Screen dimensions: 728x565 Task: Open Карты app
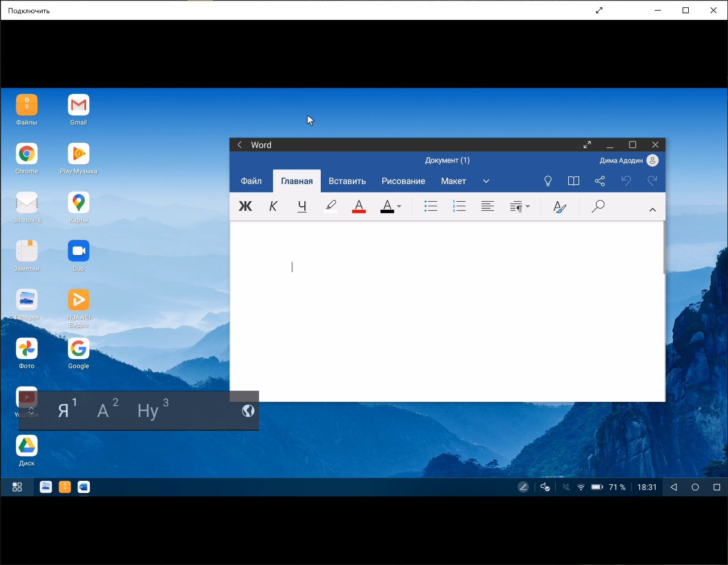pos(78,207)
